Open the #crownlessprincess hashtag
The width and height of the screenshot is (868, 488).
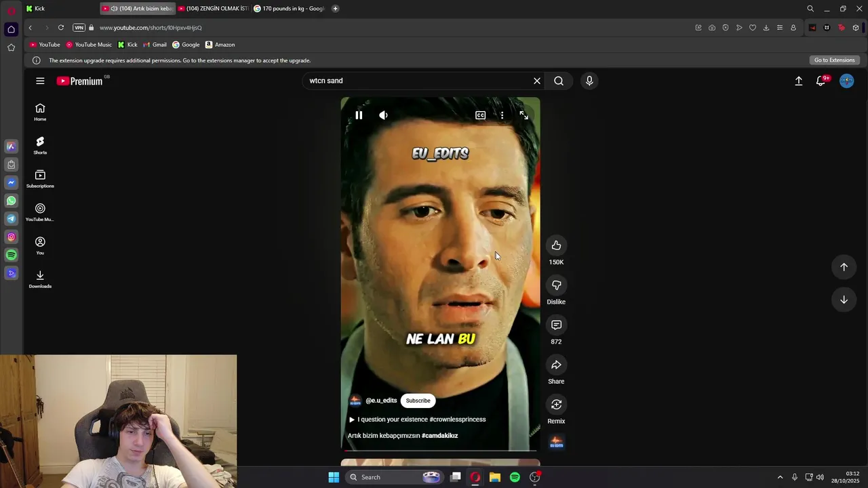pos(457,420)
